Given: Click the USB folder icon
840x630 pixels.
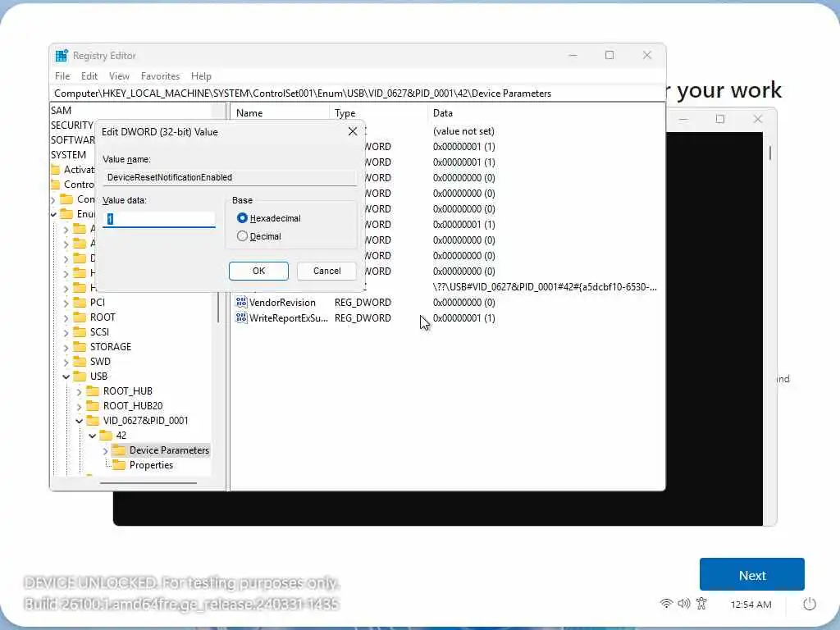Looking at the screenshot, I should [80, 376].
